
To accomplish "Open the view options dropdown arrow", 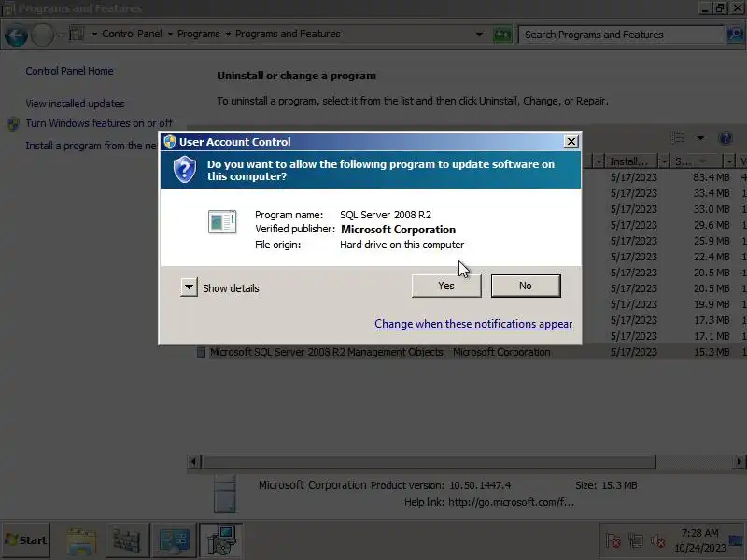I will click(700, 138).
